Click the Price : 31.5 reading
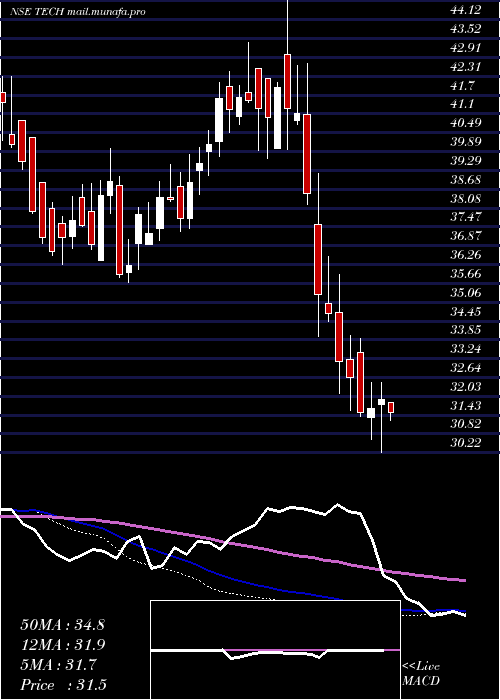This screenshot has height=700, width=500. pos(63,685)
